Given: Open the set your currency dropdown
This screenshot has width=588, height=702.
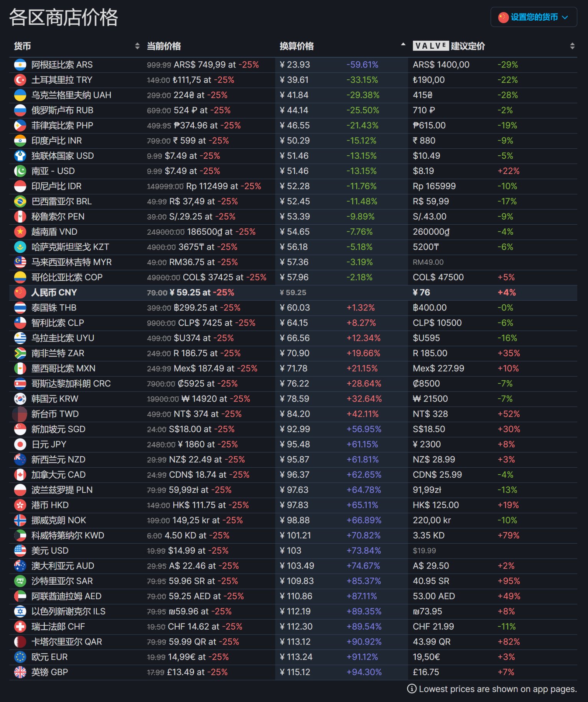Looking at the screenshot, I should [x=534, y=17].
